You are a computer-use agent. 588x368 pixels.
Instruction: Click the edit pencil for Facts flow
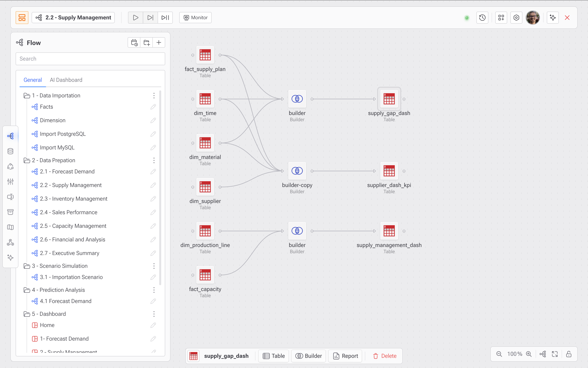pyautogui.click(x=153, y=107)
